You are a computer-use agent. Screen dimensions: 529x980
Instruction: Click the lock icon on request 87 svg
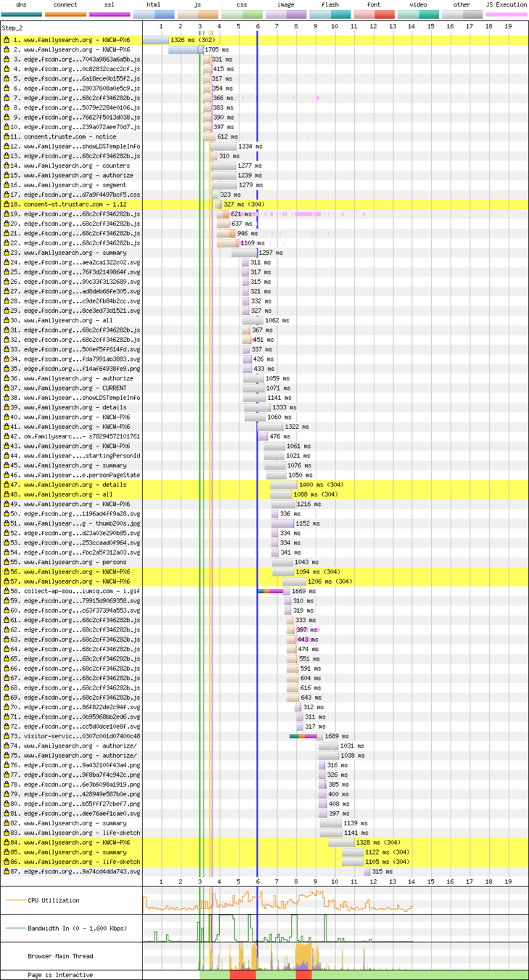click(x=7, y=871)
